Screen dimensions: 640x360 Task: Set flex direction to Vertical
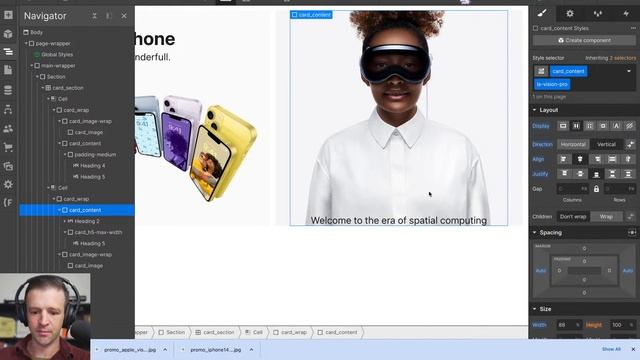tap(606, 144)
